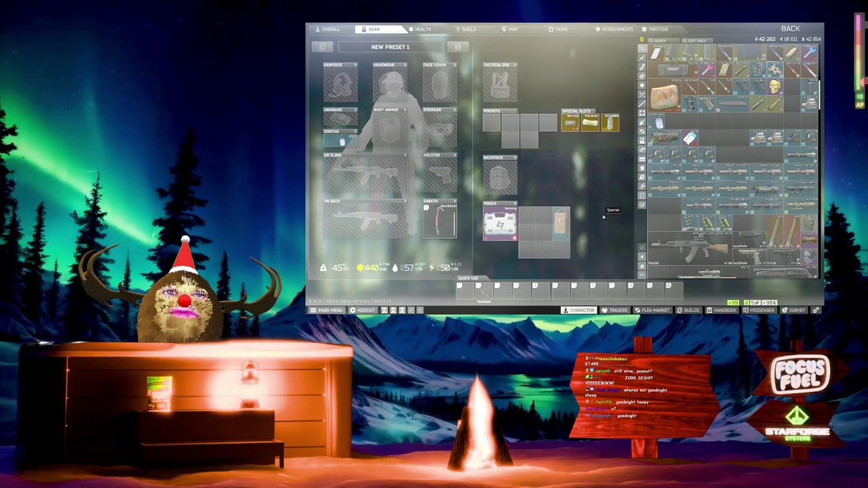Select the Serv12 item in Special Slots

coord(571,123)
